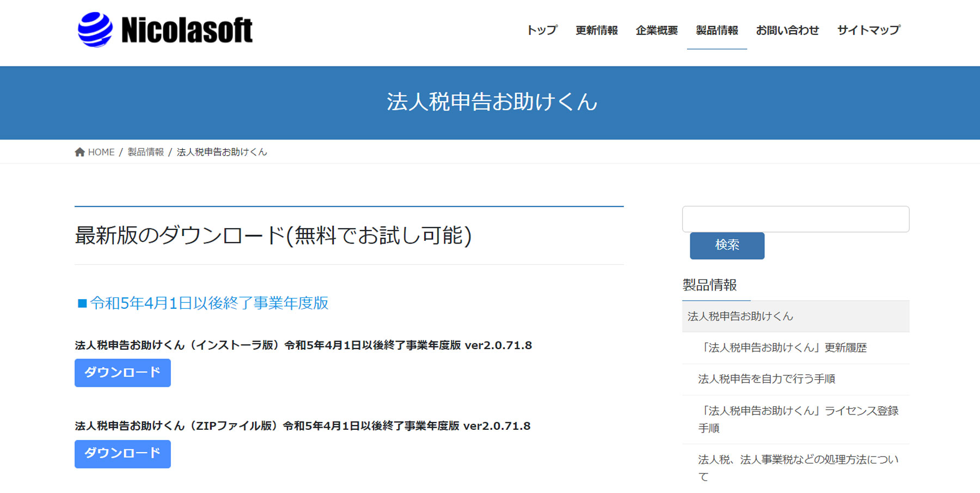Click the ZIPファイル版 product title text
The image size is (980, 493).
(x=302, y=426)
